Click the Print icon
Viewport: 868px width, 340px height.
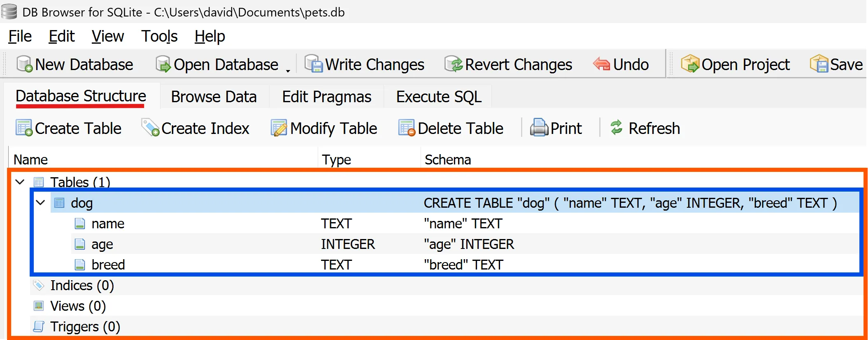click(x=539, y=128)
